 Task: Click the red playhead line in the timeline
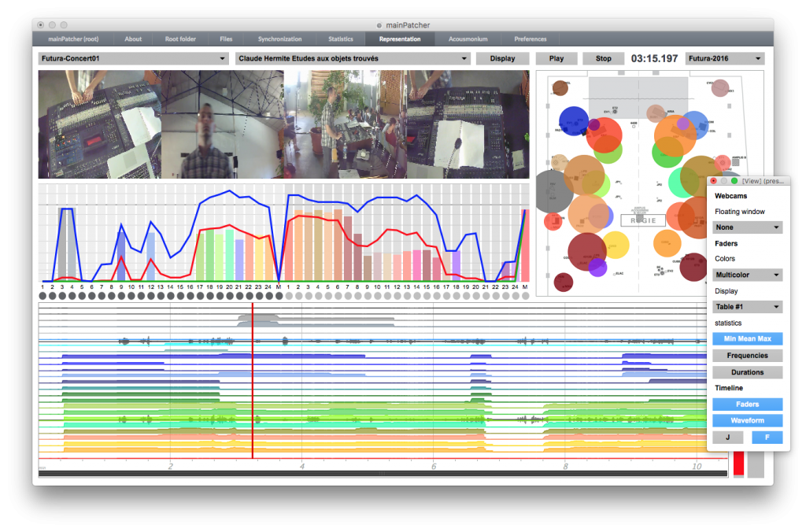click(x=253, y=380)
